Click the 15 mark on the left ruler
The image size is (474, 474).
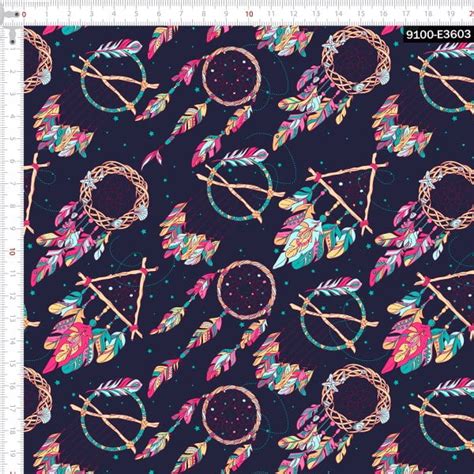tap(13, 364)
